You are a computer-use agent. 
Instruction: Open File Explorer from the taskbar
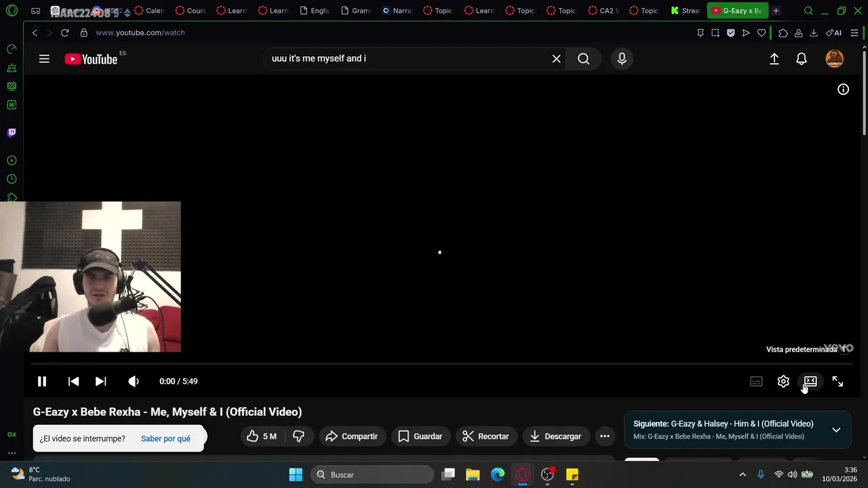pyautogui.click(x=473, y=474)
